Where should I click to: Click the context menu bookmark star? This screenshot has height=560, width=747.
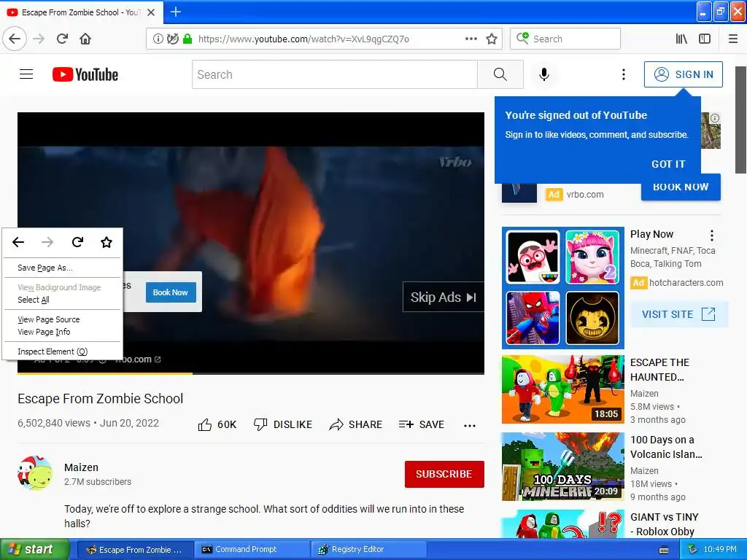(x=107, y=242)
